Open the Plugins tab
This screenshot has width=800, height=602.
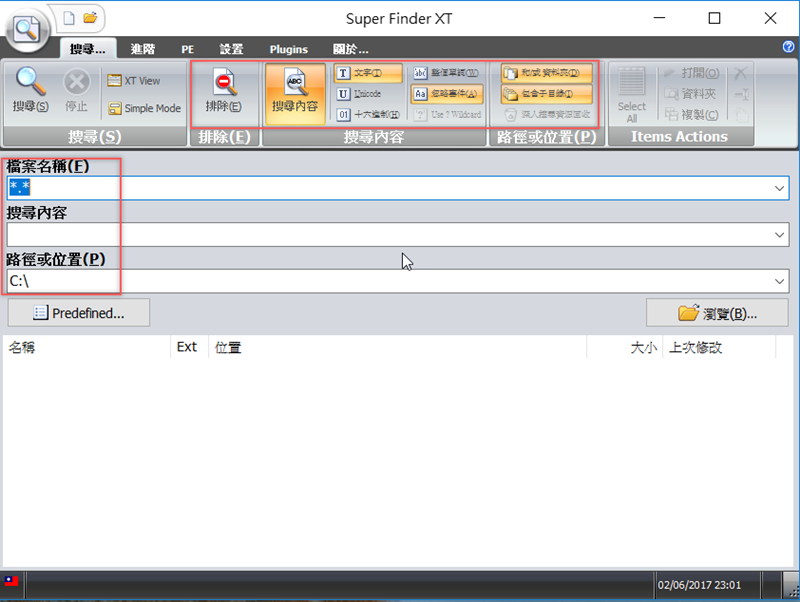[x=288, y=49]
